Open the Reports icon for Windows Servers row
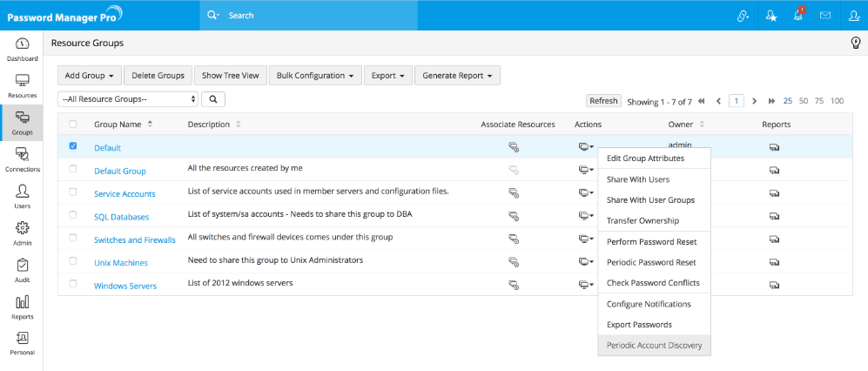Image resolution: width=868 pixels, height=371 pixels. click(774, 284)
